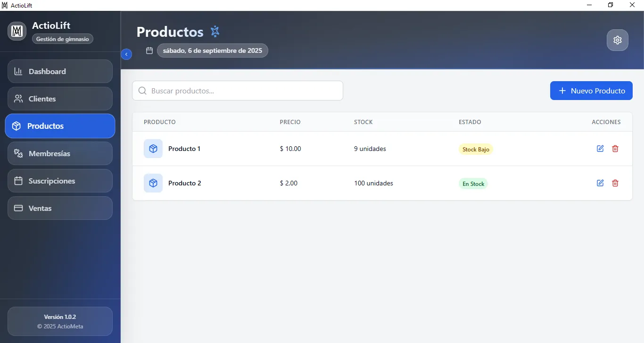Click the En Stock status indicator
This screenshot has height=343, width=644.
click(473, 184)
